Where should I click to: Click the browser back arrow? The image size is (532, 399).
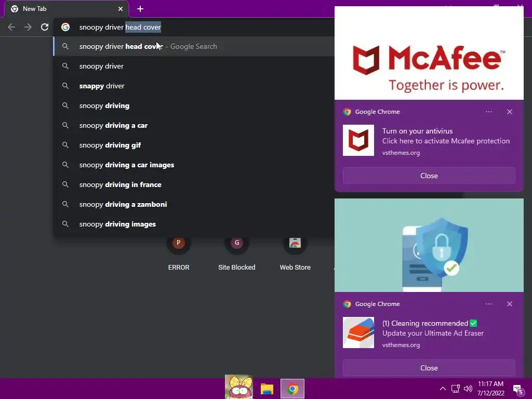(11, 27)
